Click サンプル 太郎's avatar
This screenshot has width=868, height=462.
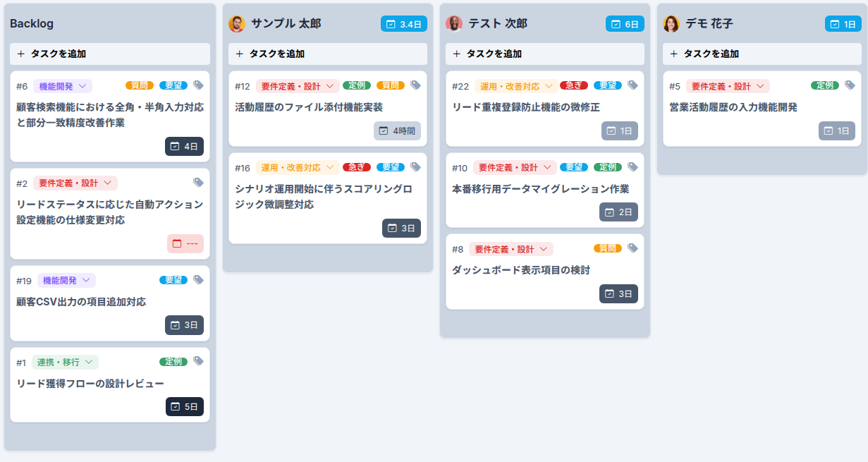(x=237, y=24)
